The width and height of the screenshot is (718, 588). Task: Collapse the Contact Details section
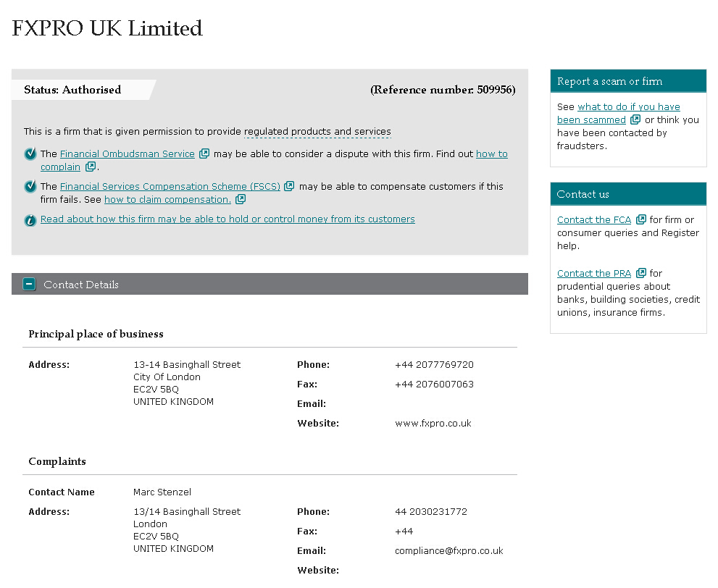click(29, 285)
